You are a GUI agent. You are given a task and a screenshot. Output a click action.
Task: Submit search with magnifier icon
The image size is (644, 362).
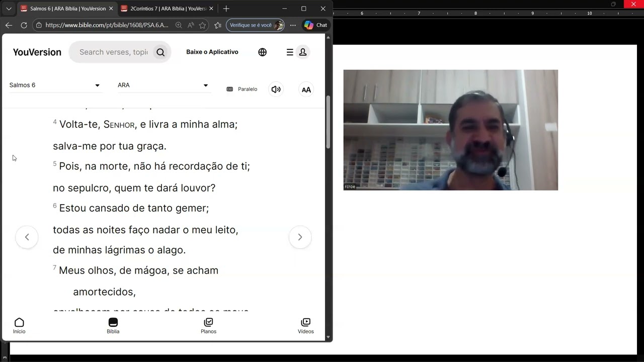coord(160,52)
